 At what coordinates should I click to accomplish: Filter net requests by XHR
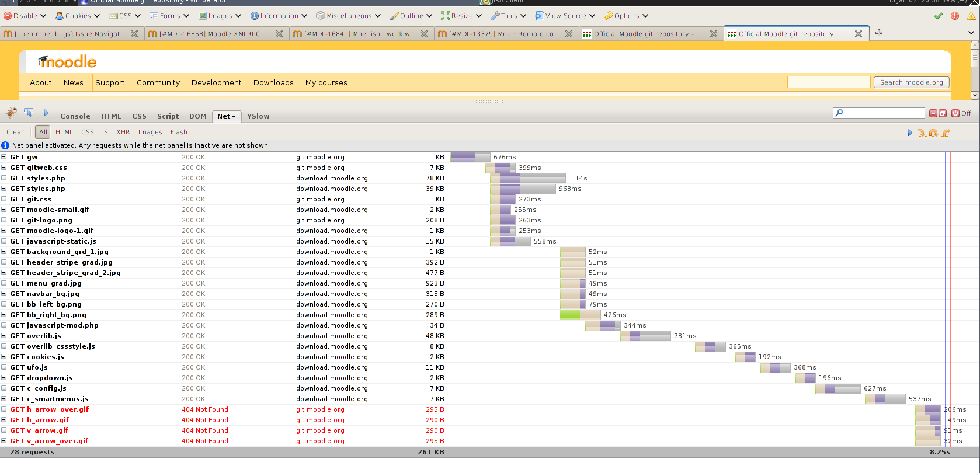123,132
